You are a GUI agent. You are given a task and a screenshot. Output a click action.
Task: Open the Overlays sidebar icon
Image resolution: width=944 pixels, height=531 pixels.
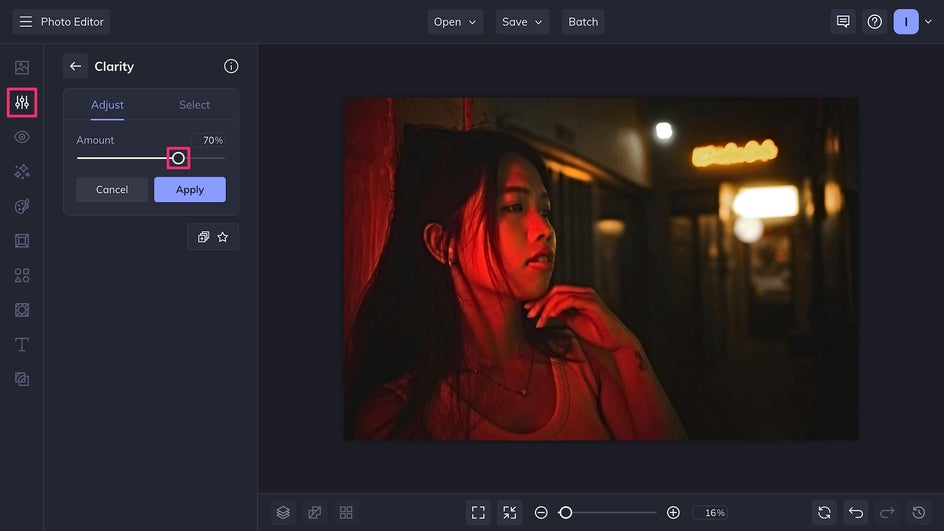point(22,310)
